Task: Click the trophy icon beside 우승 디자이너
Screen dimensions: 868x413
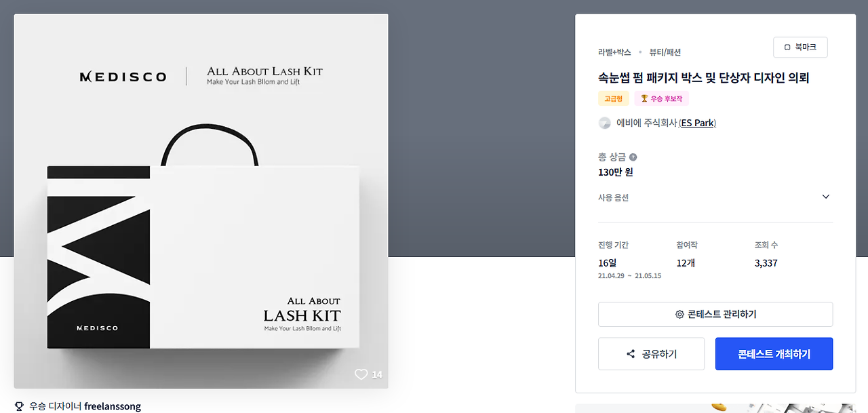Action: (19, 407)
